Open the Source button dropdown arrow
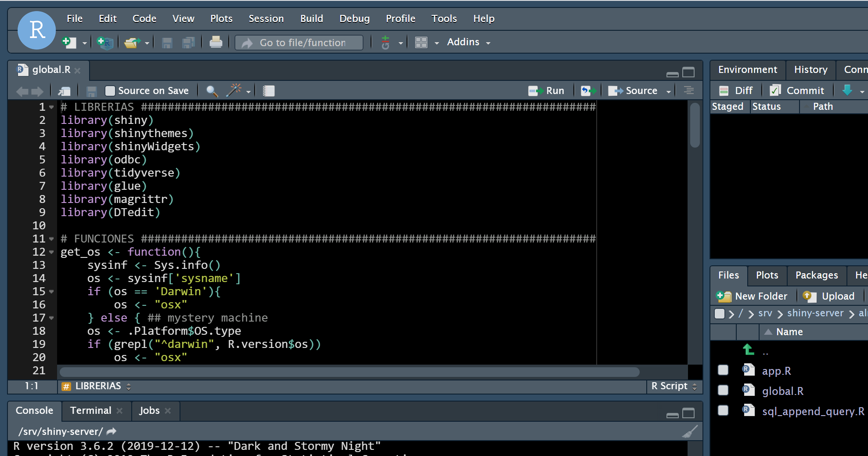Viewport: 868px width, 456px height. tap(669, 91)
